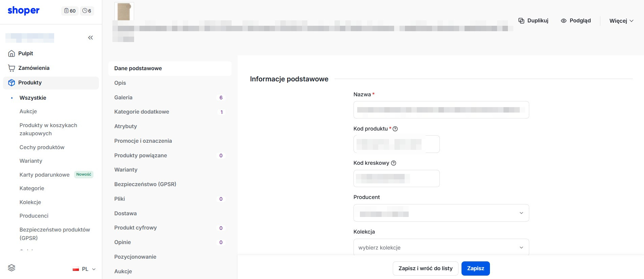Switch to Dane podstawowe section
The width and height of the screenshot is (644, 279).
(x=170, y=68)
